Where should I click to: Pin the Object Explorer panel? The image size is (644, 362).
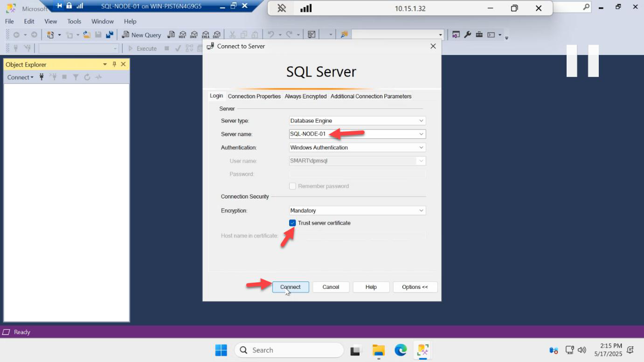click(114, 64)
